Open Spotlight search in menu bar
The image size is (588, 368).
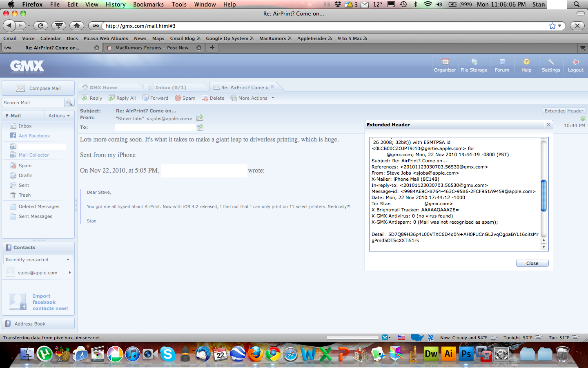click(577, 4)
